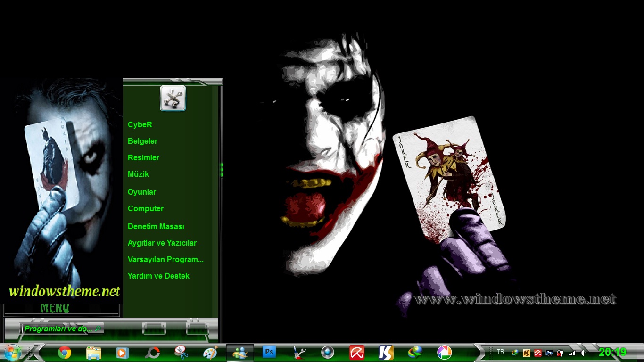
Task: Open the round silver orb taskbar icon
Action: pyautogui.click(x=328, y=353)
